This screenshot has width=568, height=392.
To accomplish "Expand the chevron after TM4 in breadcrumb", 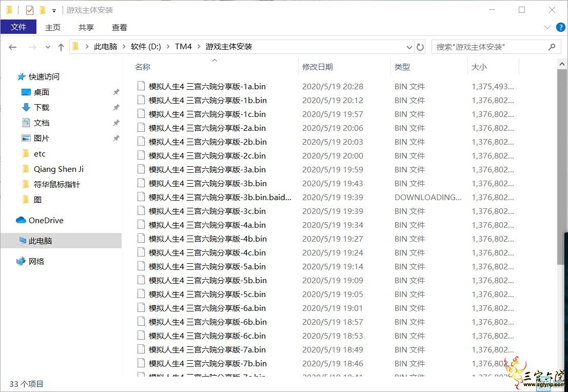I will point(199,47).
